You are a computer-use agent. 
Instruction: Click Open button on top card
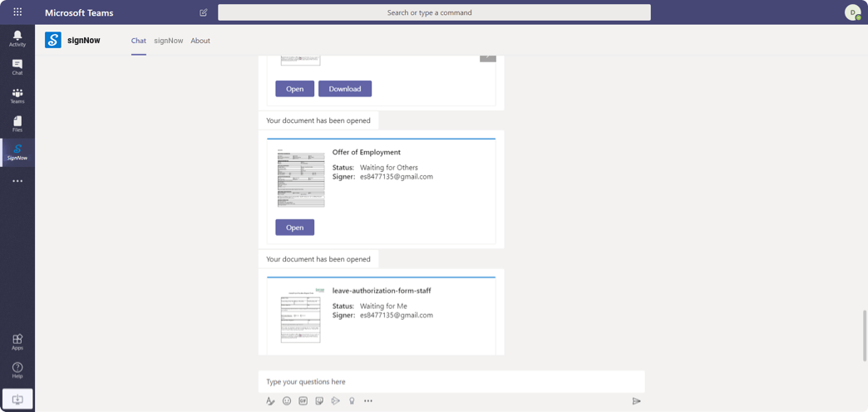294,89
